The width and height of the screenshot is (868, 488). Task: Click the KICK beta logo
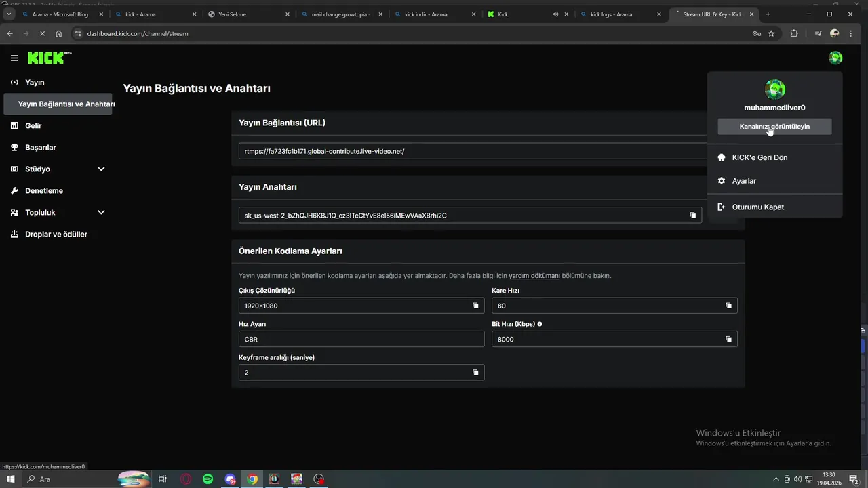pos(50,58)
